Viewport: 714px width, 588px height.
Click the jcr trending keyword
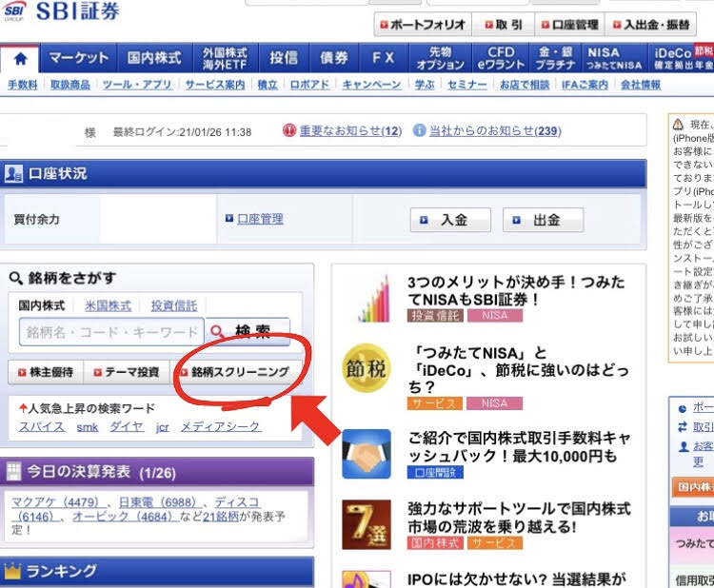click(x=162, y=427)
